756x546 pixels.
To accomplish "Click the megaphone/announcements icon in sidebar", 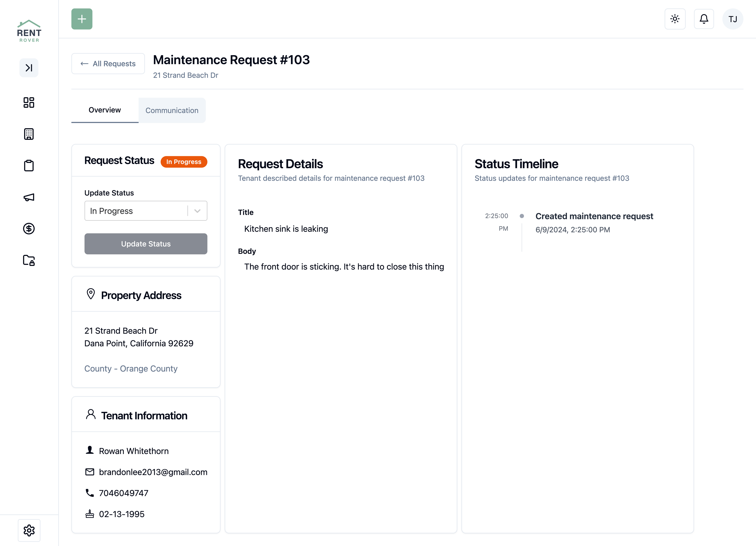I will pyautogui.click(x=29, y=197).
